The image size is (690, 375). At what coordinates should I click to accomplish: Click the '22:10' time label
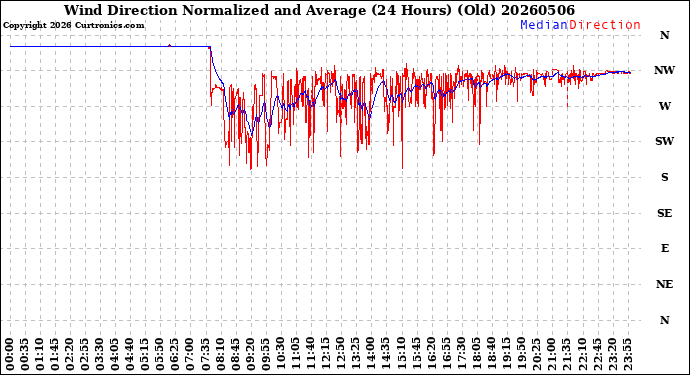point(582,355)
